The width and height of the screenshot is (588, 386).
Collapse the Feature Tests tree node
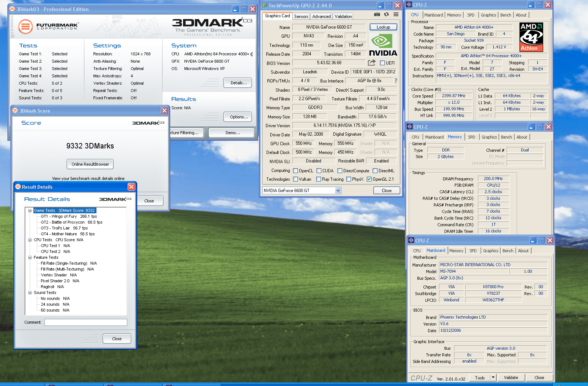click(30, 257)
